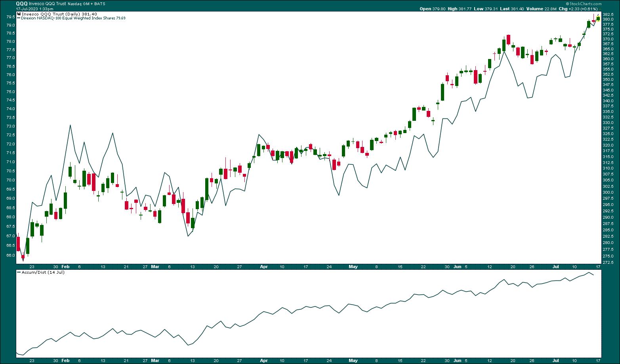Click Apr on the Accum/Dist panel date axis

[264, 361]
